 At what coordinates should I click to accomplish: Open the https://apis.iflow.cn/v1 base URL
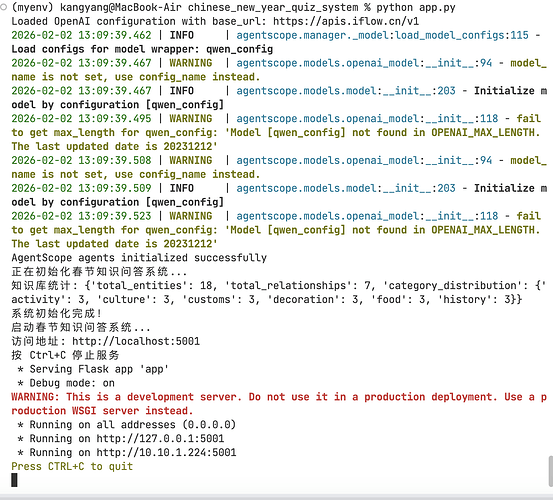coord(346,21)
